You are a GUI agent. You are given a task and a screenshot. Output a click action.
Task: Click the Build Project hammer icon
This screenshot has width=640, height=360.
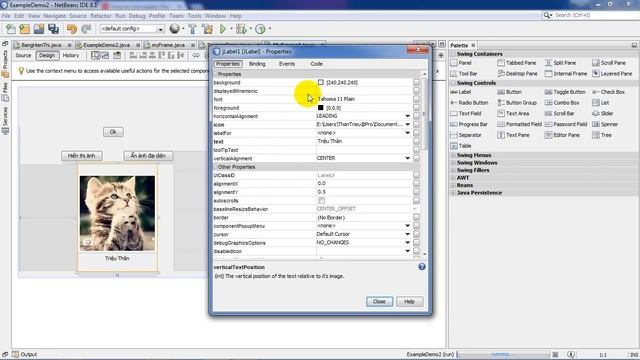(x=192, y=29)
